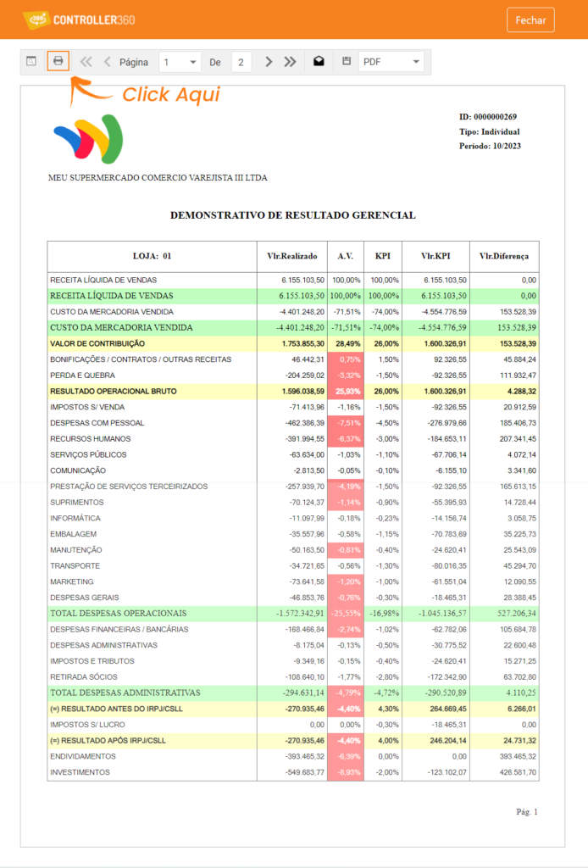Select the BONIFICAÇÕES / CONTRATOS / OUTRAS RECEITAS row
Screen dimensions: 588x868
(292, 359)
